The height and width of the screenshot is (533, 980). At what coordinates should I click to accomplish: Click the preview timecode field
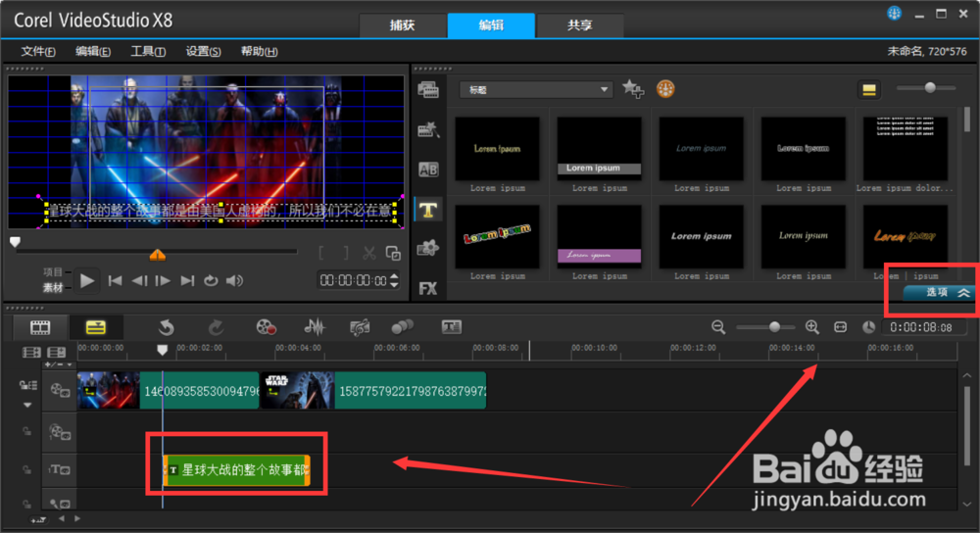click(353, 280)
